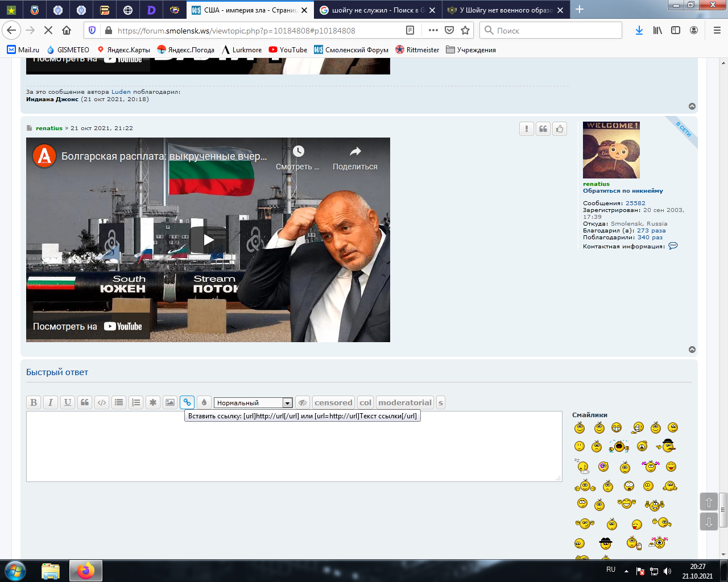This screenshot has height=582, width=728.
Task: Click the address bar URL
Action: (x=236, y=31)
